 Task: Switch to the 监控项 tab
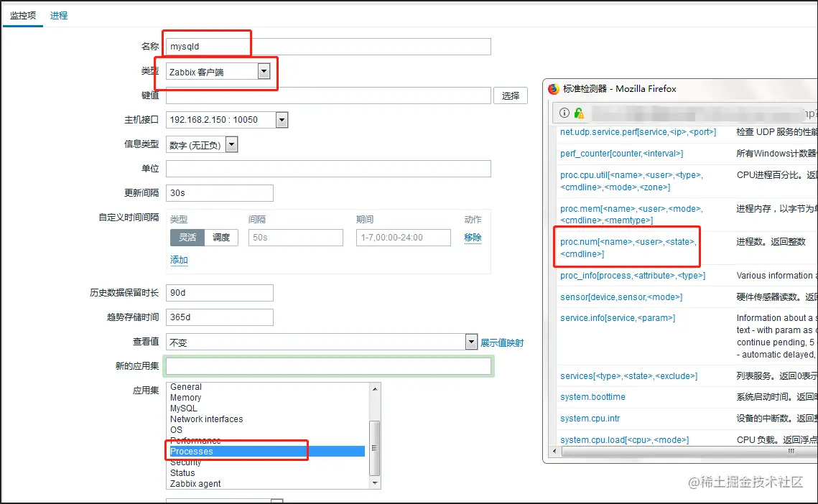click(x=23, y=16)
